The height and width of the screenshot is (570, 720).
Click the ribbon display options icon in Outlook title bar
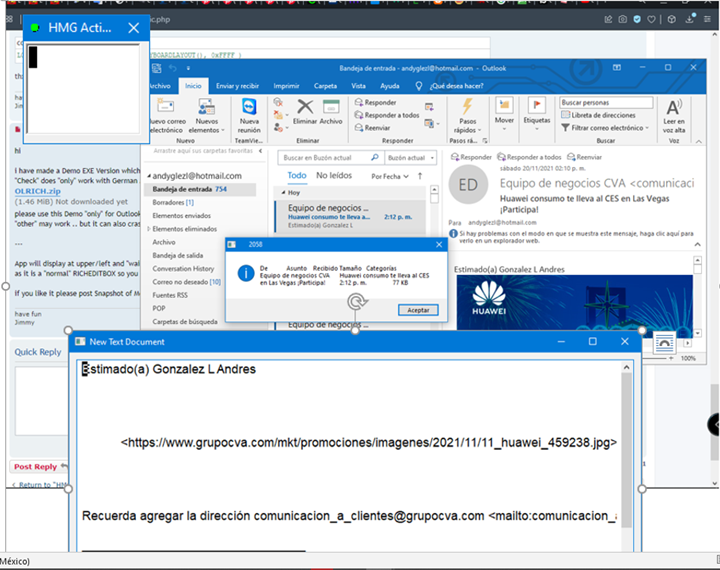617,68
